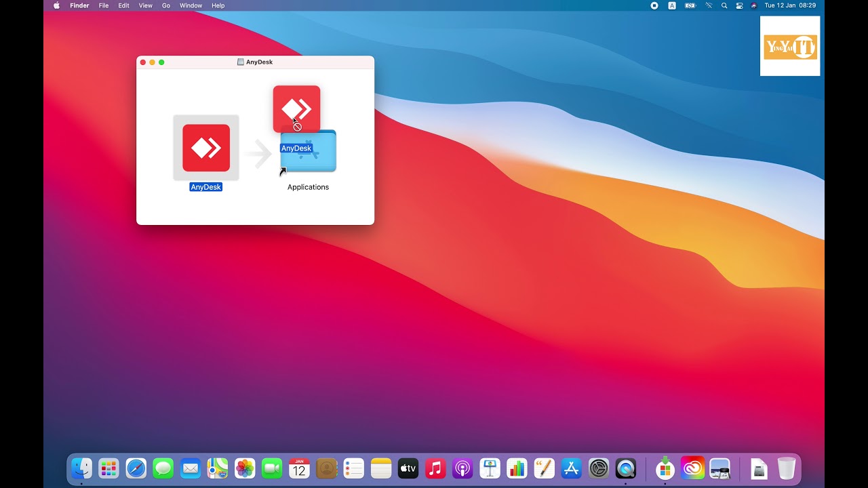Open the Apple menu
868x488 pixels.
pos(56,5)
